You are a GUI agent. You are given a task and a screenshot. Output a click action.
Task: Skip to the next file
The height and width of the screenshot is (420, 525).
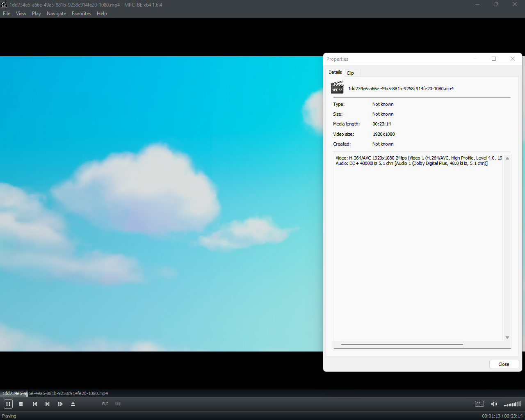click(48, 404)
